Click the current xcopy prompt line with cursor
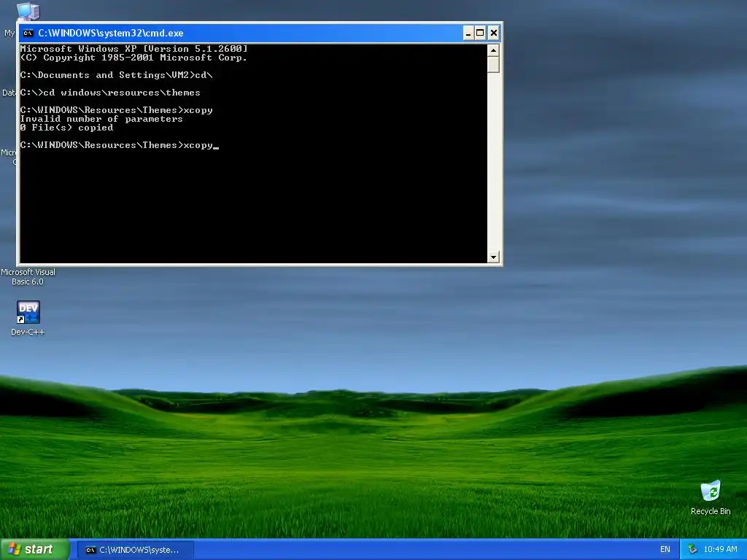Screen dimensions: 747x560 point(119,145)
